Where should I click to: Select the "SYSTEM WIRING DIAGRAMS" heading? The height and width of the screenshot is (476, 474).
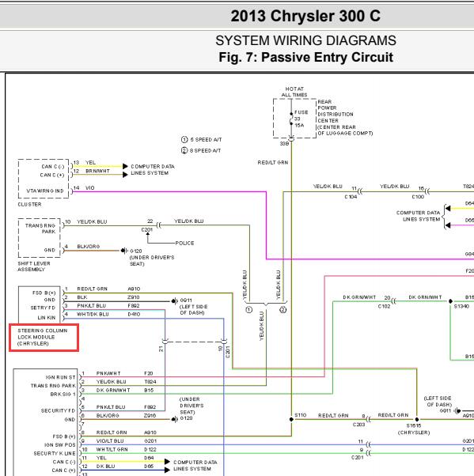[x=305, y=40]
